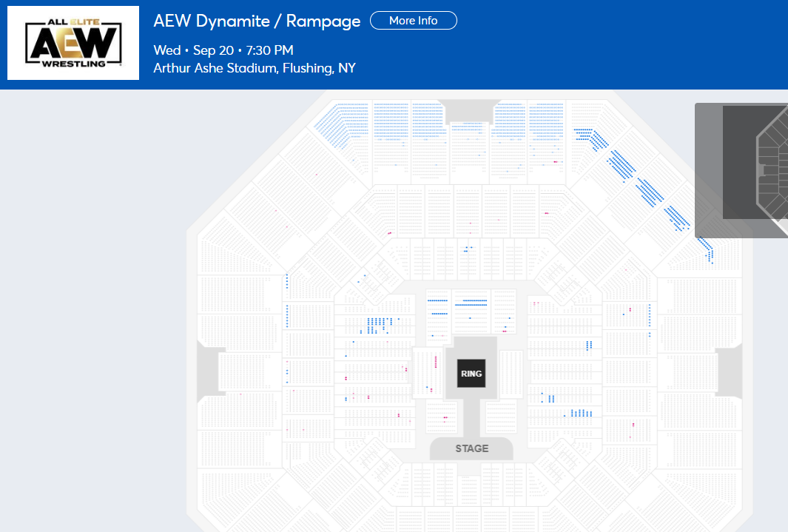Click the event date Wed Sep 20
The image size is (788, 532).
193,50
